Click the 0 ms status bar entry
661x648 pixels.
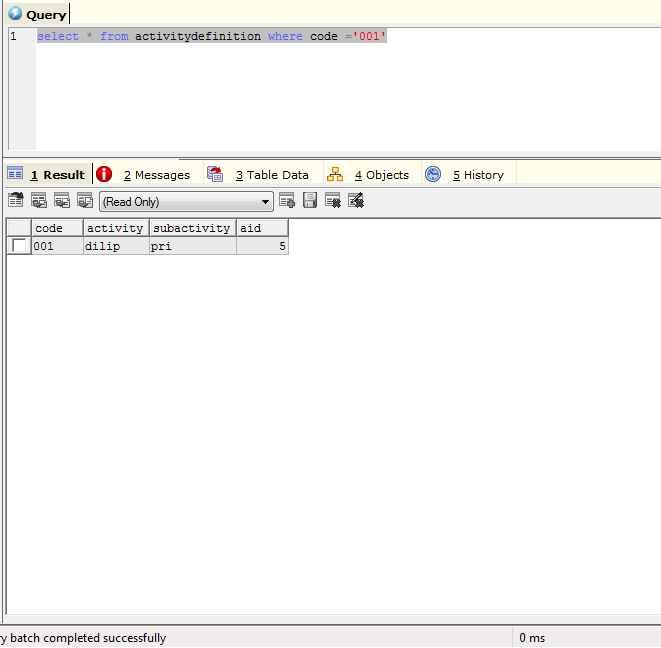pyautogui.click(x=532, y=637)
